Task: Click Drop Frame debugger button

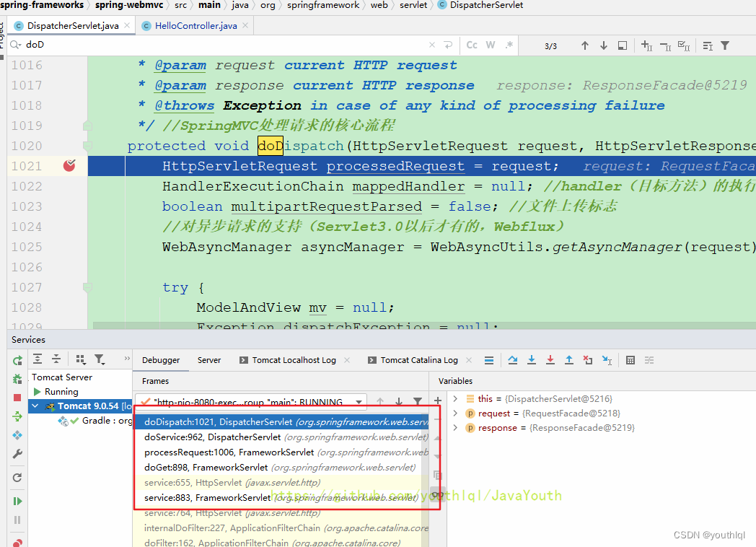Action: [588, 360]
